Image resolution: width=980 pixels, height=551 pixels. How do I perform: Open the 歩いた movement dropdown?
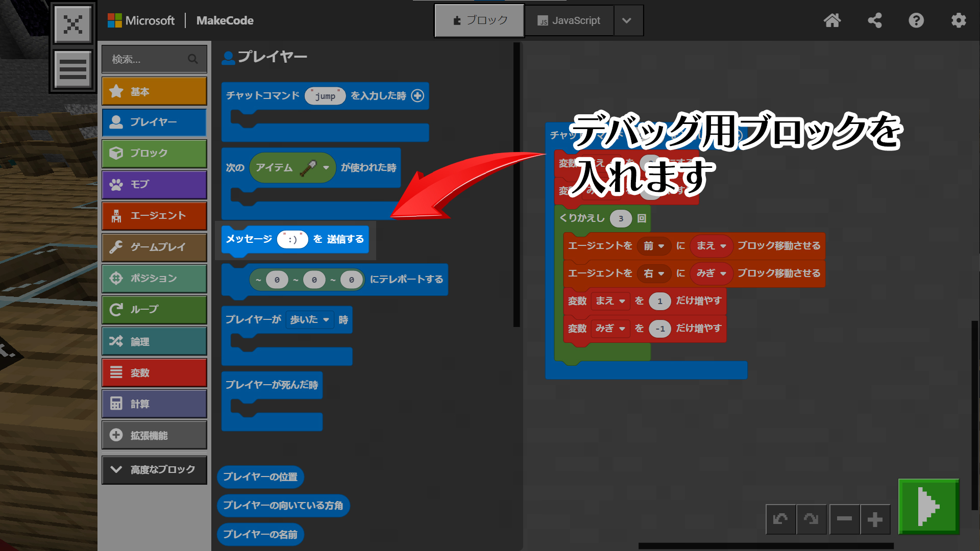click(x=310, y=319)
